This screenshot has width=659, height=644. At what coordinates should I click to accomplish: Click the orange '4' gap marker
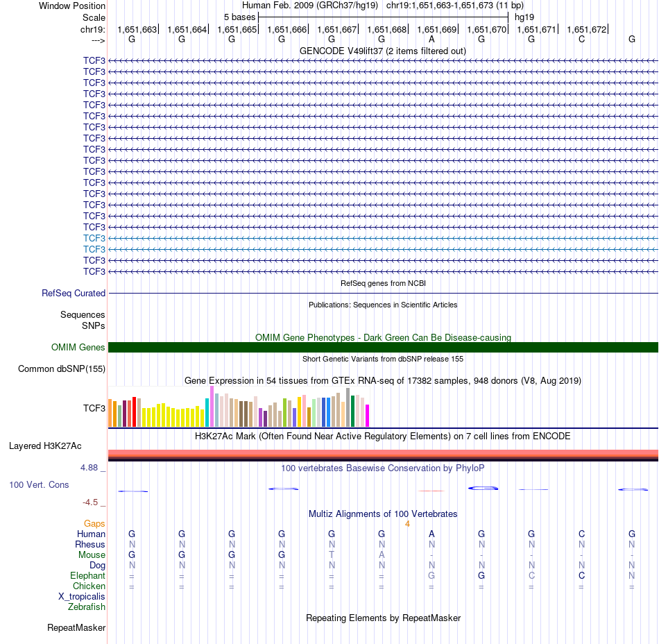pos(407,524)
